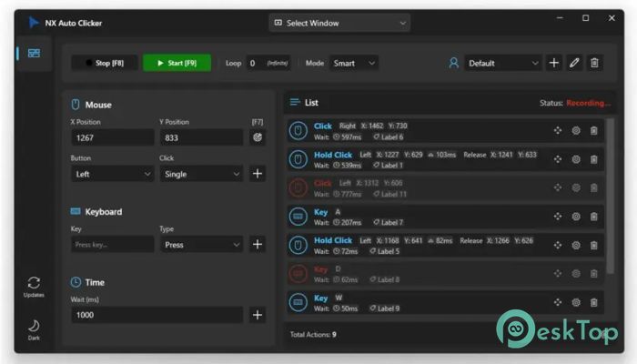Add the keyboard action with the plus button
Screen dimensions: 637x364
(x=258, y=244)
